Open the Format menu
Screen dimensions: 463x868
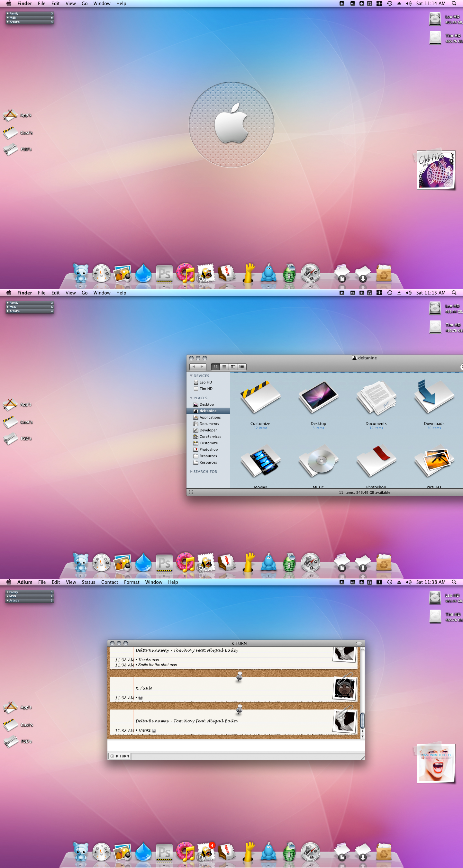(x=132, y=582)
